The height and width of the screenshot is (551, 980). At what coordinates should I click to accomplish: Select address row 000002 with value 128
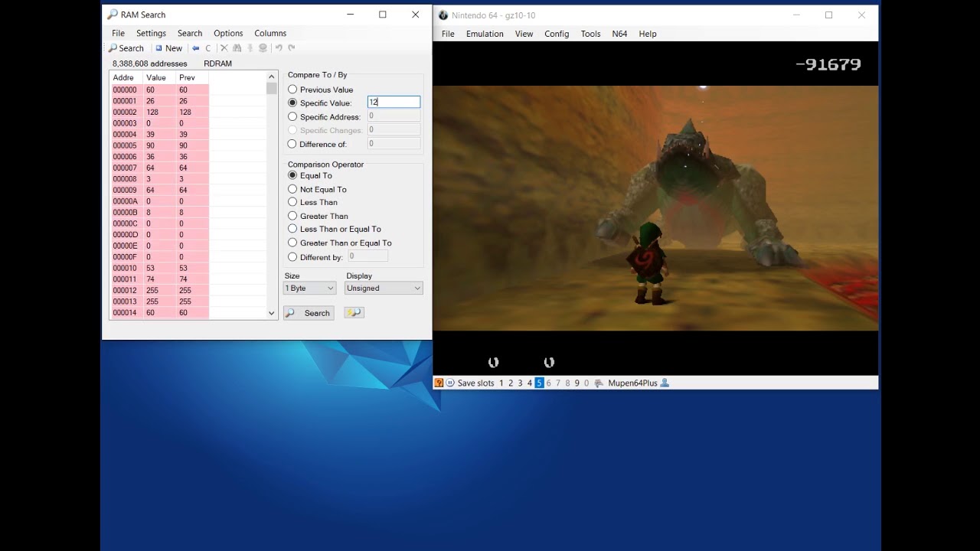[x=160, y=112]
